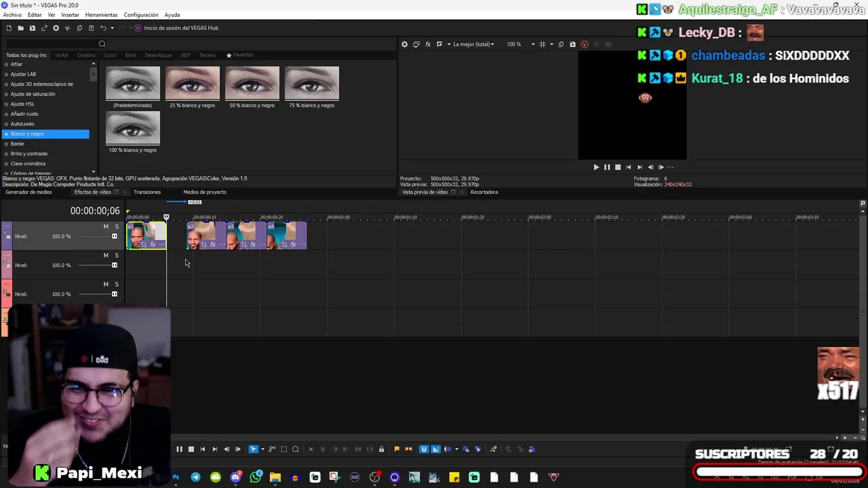
Task: Adjust the track 3 Nivel slider
Action: pos(98,294)
